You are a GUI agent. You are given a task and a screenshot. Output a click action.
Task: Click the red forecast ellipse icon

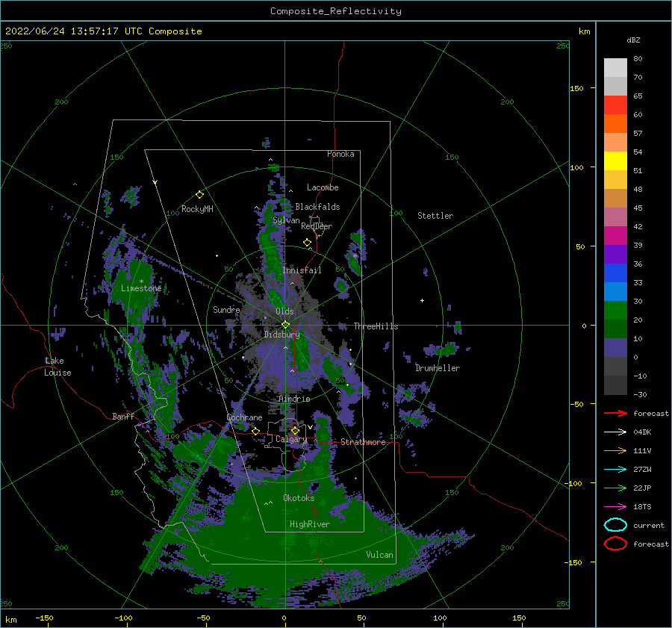click(x=615, y=544)
